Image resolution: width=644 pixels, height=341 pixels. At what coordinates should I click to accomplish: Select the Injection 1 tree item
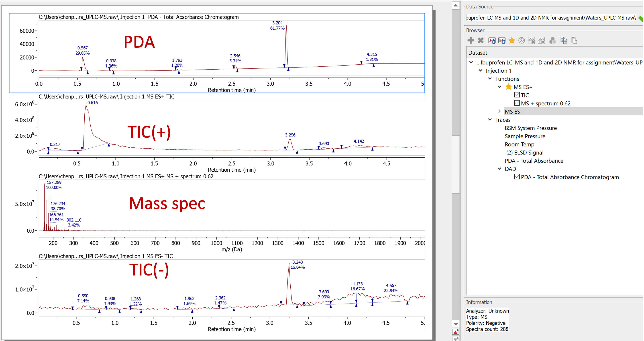pos(499,71)
